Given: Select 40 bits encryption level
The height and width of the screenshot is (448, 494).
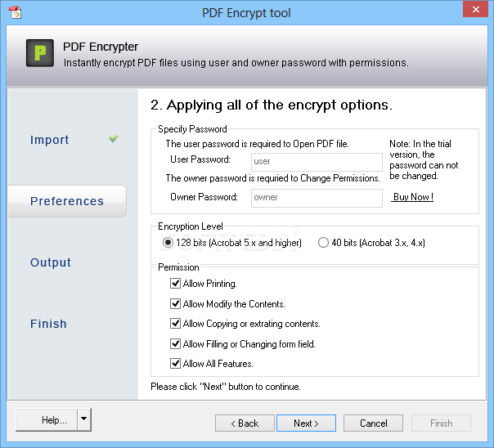Looking at the screenshot, I should pyautogui.click(x=323, y=243).
